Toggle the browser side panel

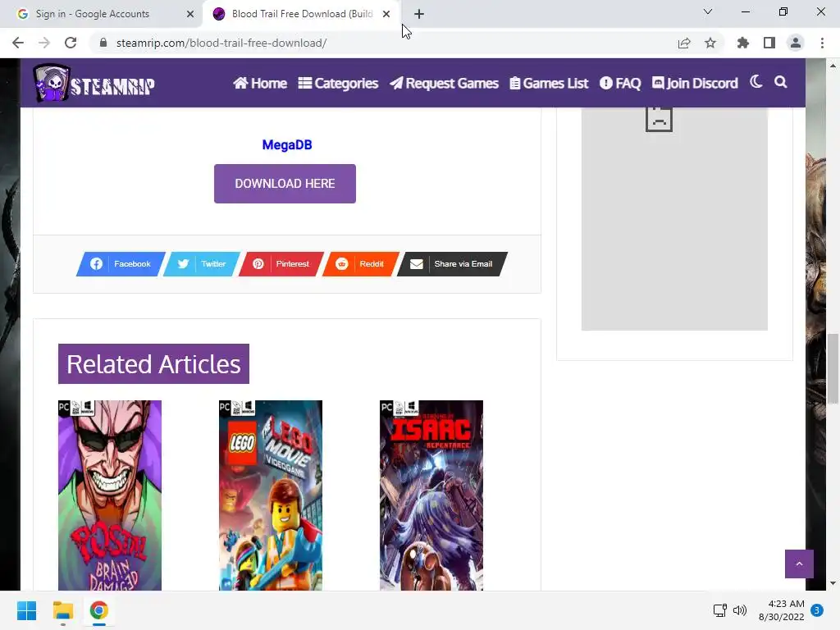pyautogui.click(x=769, y=43)
